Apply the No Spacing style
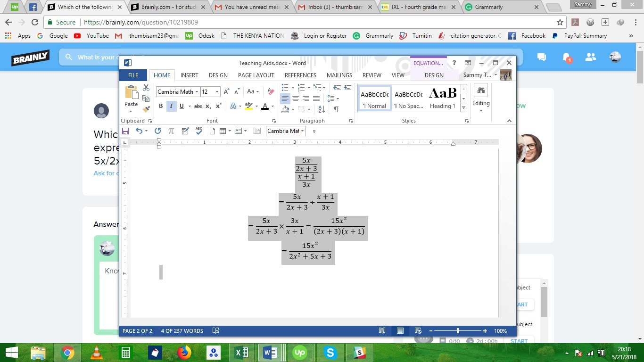Viewport: 644px width, 362px height. pyautogui.click(x=409, y=99)
